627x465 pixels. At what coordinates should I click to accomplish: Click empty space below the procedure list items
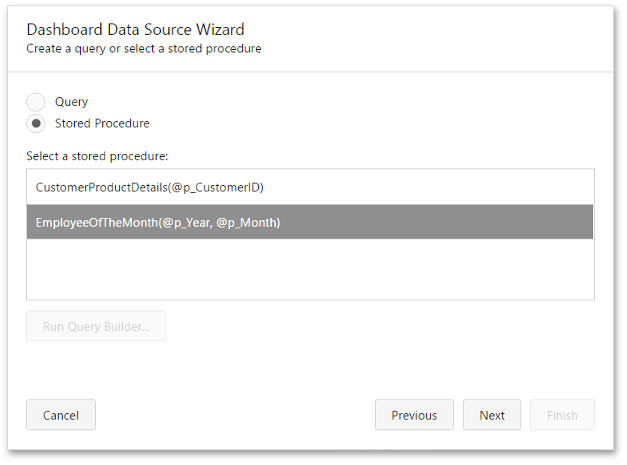310,269
